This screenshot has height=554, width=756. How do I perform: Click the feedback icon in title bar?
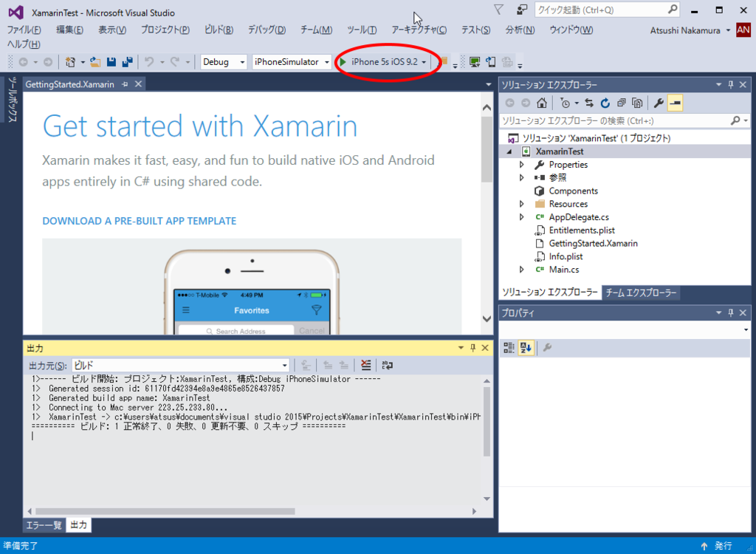522,10
